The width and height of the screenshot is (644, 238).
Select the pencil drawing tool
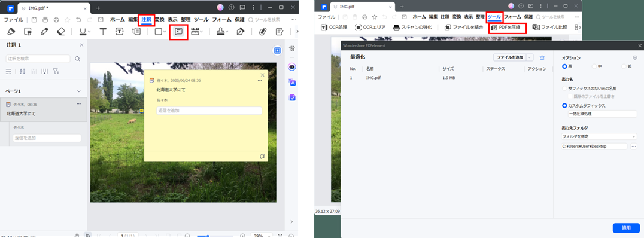tap(44, 32)
